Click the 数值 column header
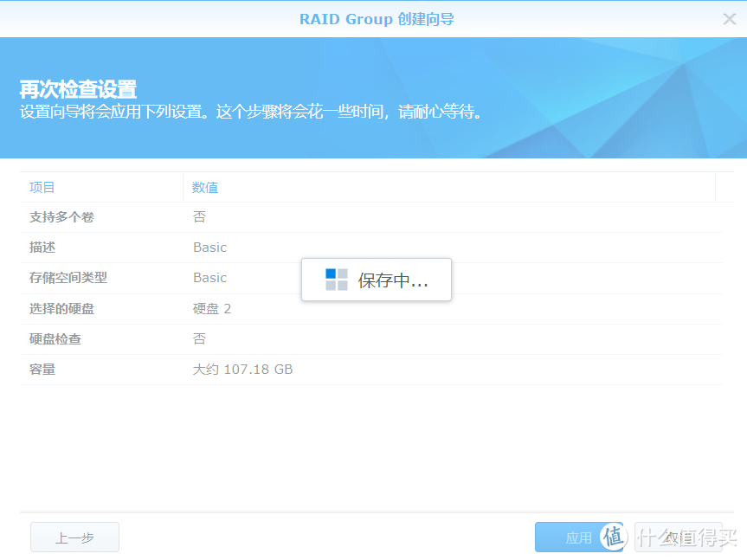Image resolution: width=747 pixels, height=560 pixels. pyautogui.click(x=205, y=187)
